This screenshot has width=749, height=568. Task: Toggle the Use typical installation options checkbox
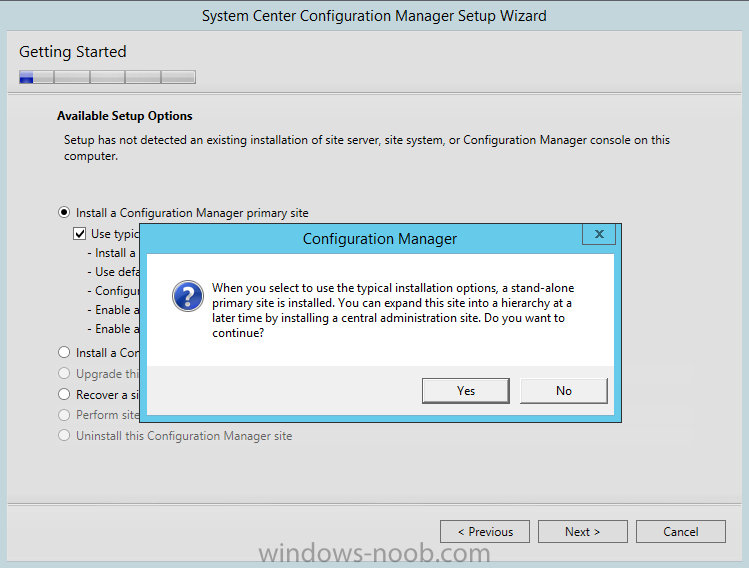click(79, 234)
